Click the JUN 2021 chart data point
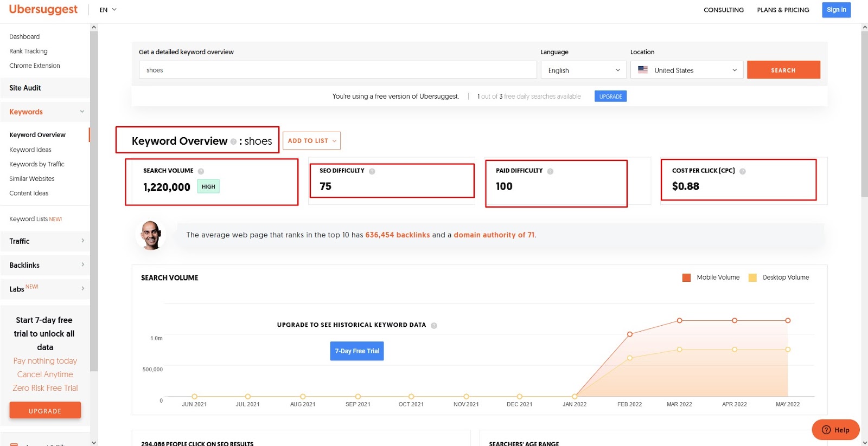This screenshot has height=446, width=868. 194,397
